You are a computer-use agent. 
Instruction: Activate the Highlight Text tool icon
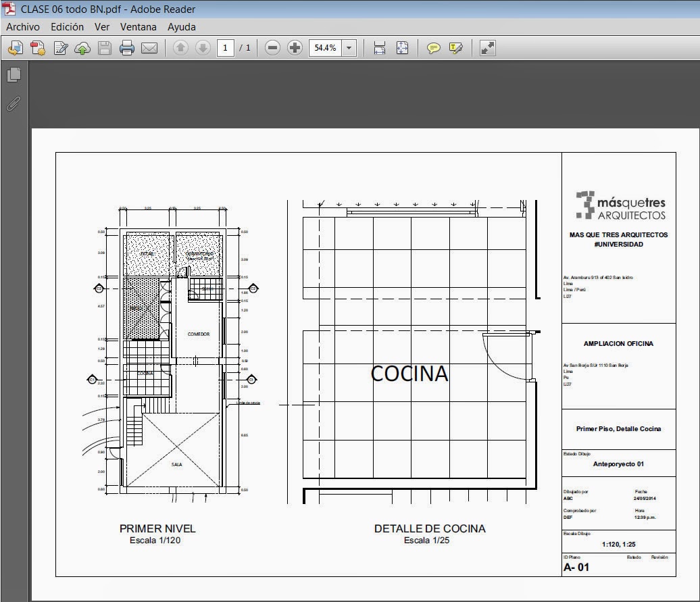[x=456, y=48]
